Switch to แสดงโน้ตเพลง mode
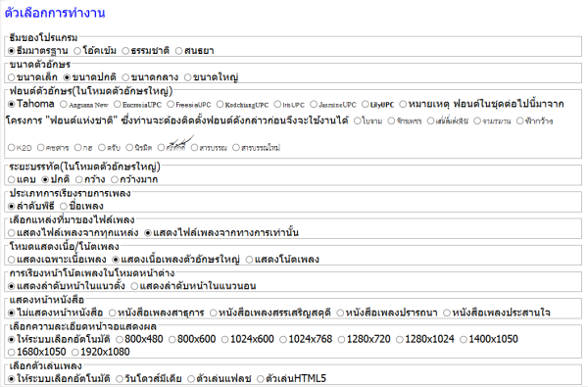588x387 pixels. [x=249, y=260]
